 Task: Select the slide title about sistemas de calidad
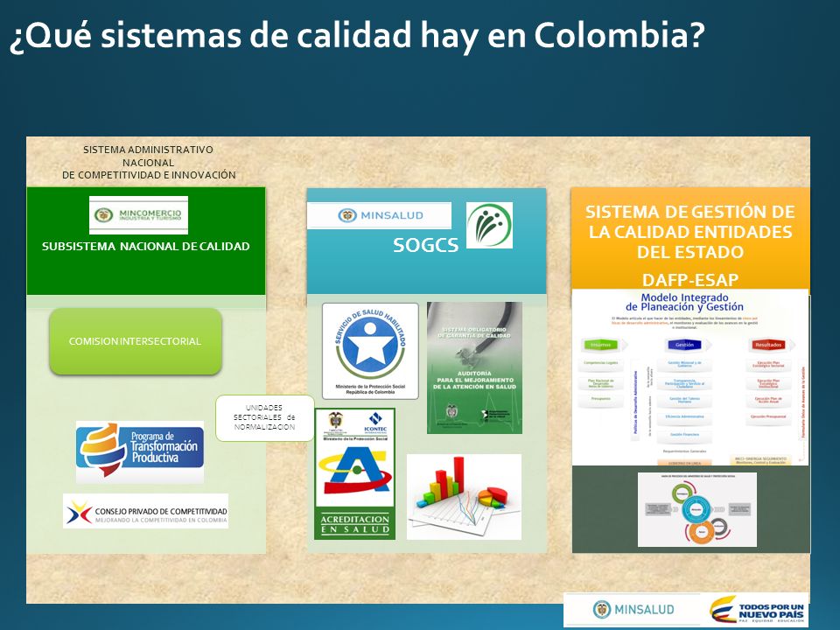tap(357, 36)
